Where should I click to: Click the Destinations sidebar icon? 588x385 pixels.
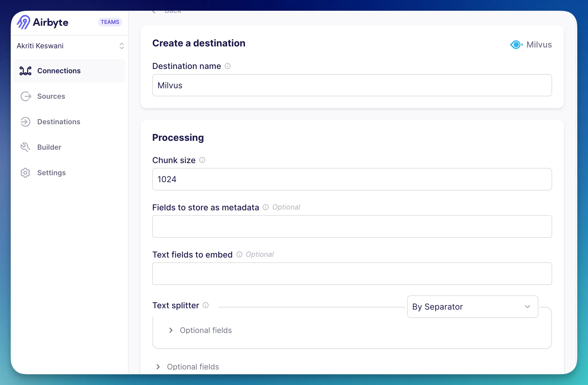[x=26, y=122]
